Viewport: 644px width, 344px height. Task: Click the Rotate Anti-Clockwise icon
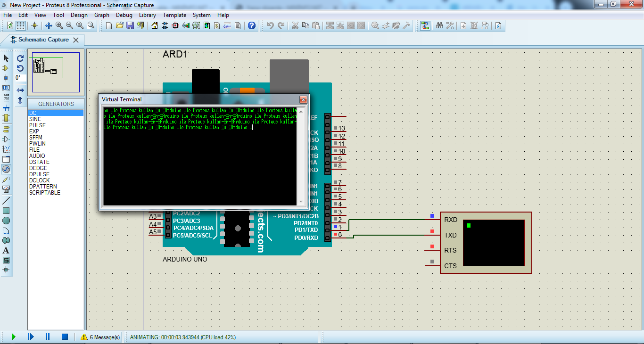click(20, 68)
